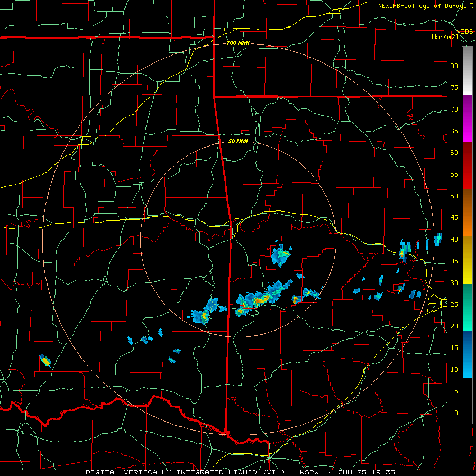Click the KSRX station identifier in the footer
476x476 pixels.
click(310, 472)
